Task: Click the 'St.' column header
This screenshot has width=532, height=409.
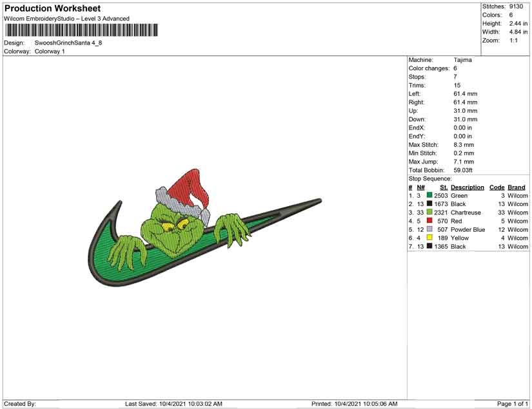Action: tap(444, 187)
